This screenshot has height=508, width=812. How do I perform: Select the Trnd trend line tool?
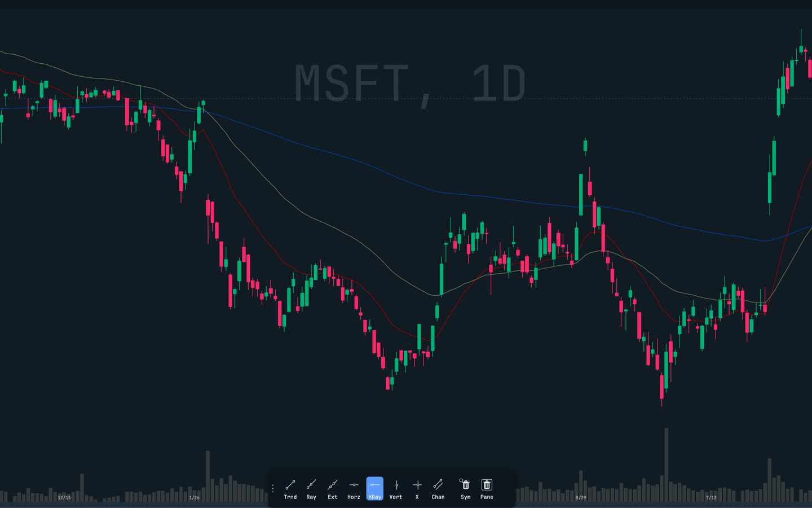click(290, 489)
